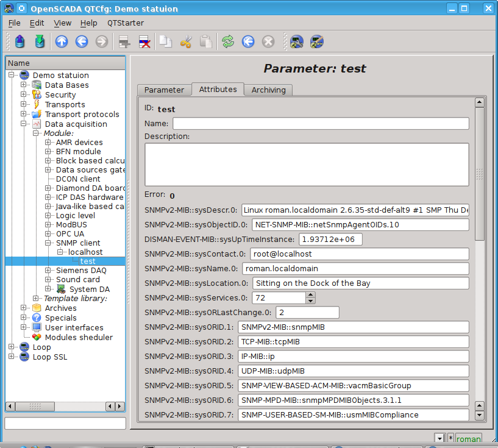Click the Delete item icon with red cross

coord(144,41)
